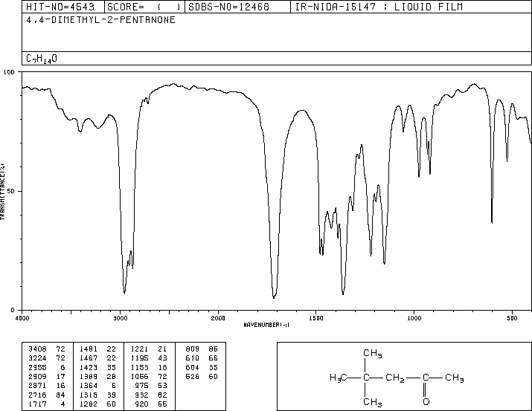Click the 526 peak table entry
Viewport: 532px width, 411px height.
point(193,376)
